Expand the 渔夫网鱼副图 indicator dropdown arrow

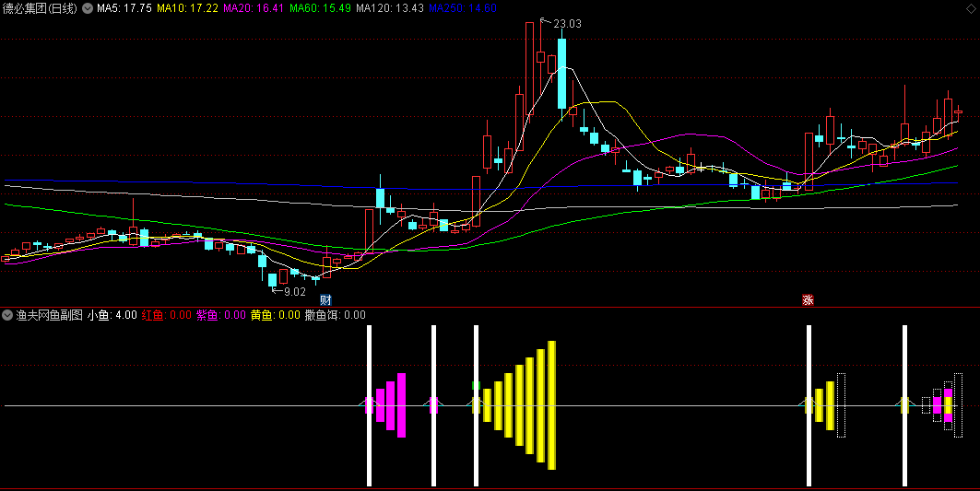pos(7,315)
